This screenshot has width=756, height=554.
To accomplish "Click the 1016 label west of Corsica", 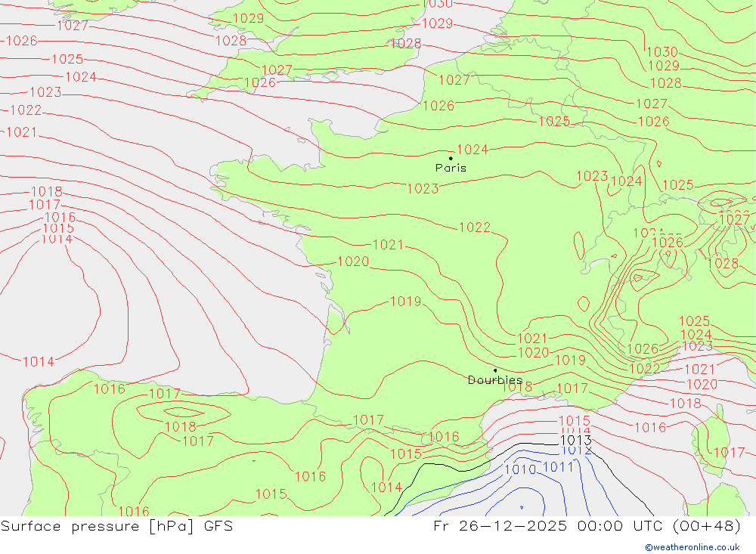I will (650, 427).
